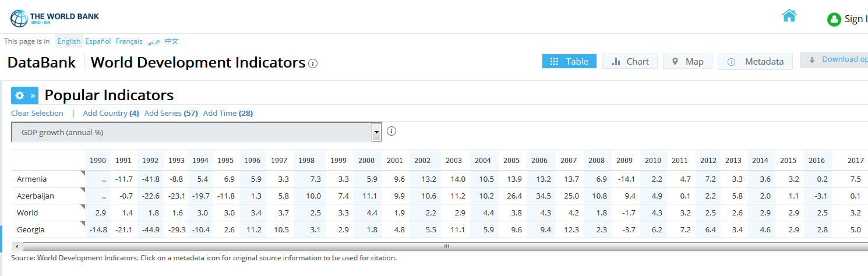
Task: Select the Armenia row label
Action: [32, 179]
